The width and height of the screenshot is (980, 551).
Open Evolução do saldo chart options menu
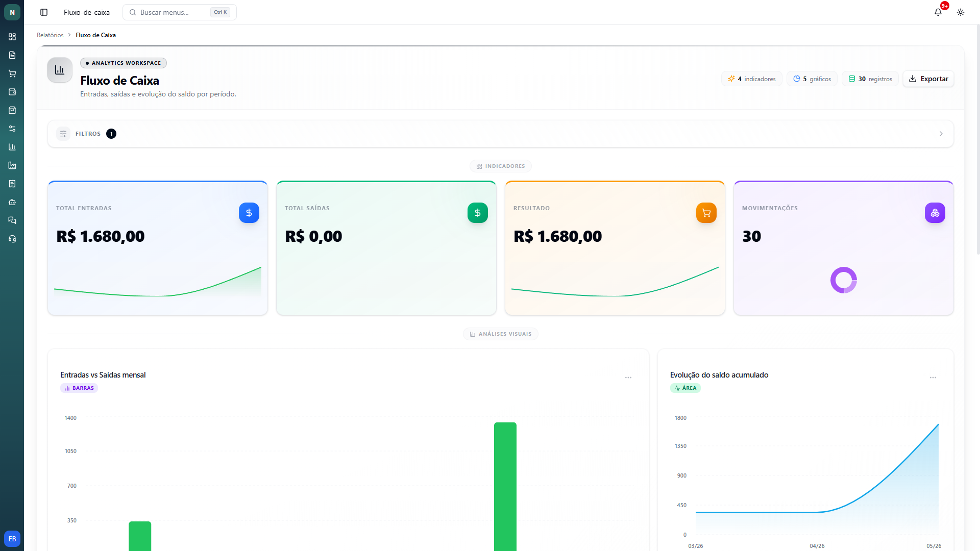tap(933, 378)
